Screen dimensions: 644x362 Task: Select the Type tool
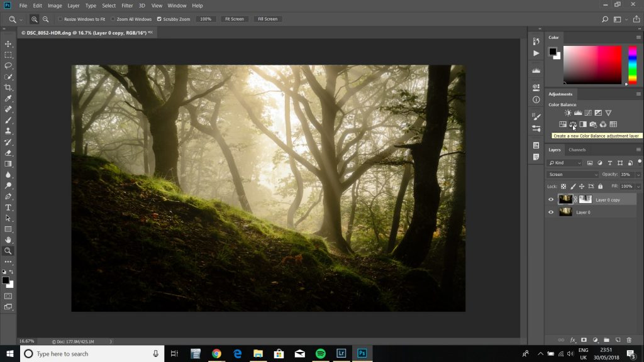(8, 206)
